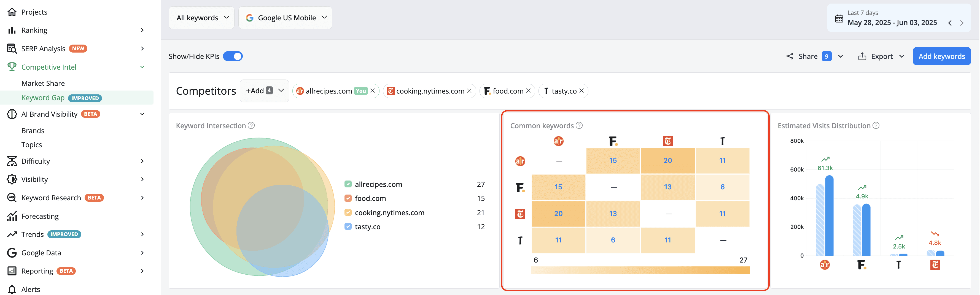Click the calendar icon in date picker
The image size is (980, 295).
839,19
